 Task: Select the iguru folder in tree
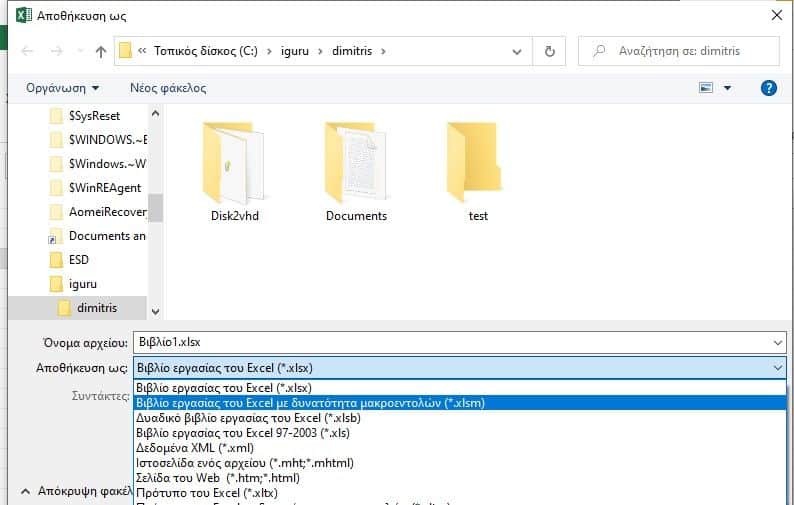(x=82, y=284)
